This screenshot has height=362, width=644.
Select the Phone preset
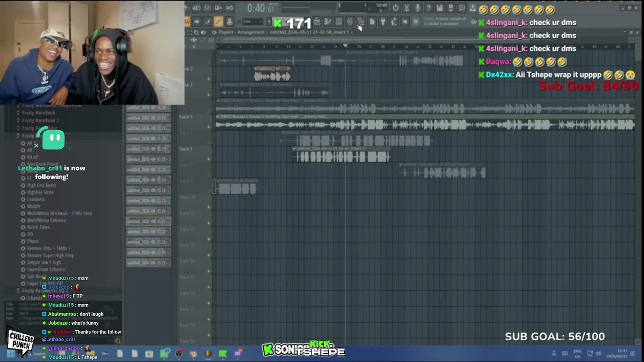point(33,241)
